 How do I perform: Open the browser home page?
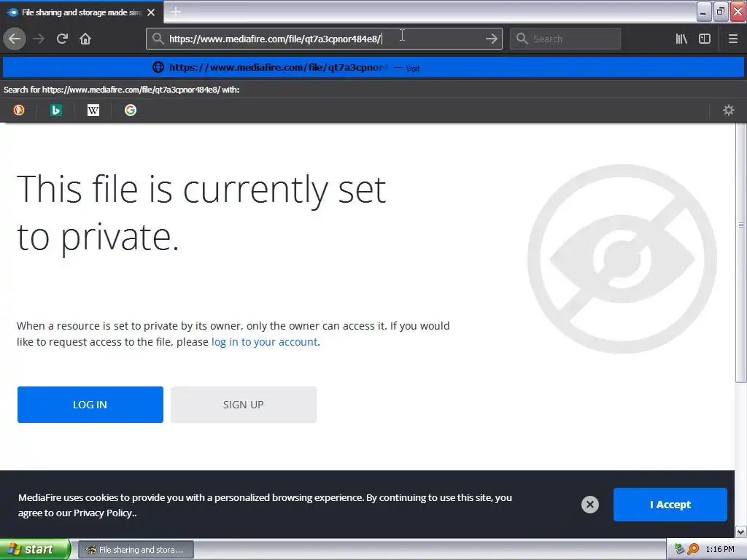pos(85,39)
